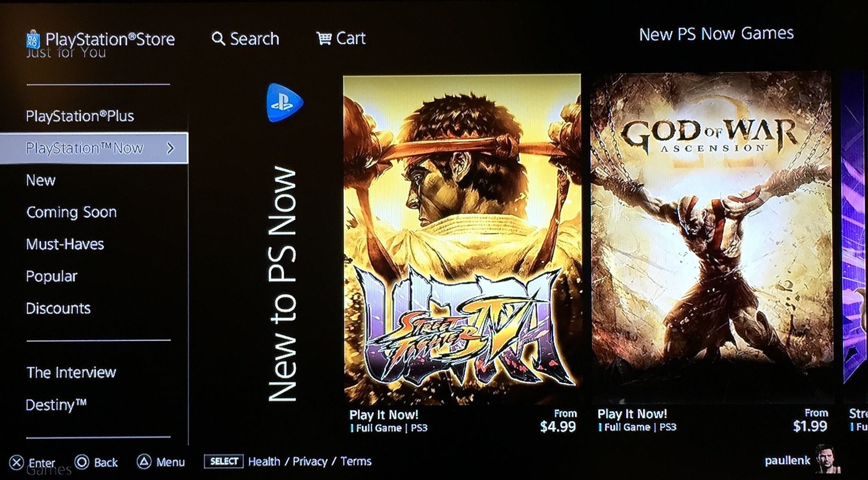
Task: Open the New category in sidebar
Action: (x=41, y=180)
